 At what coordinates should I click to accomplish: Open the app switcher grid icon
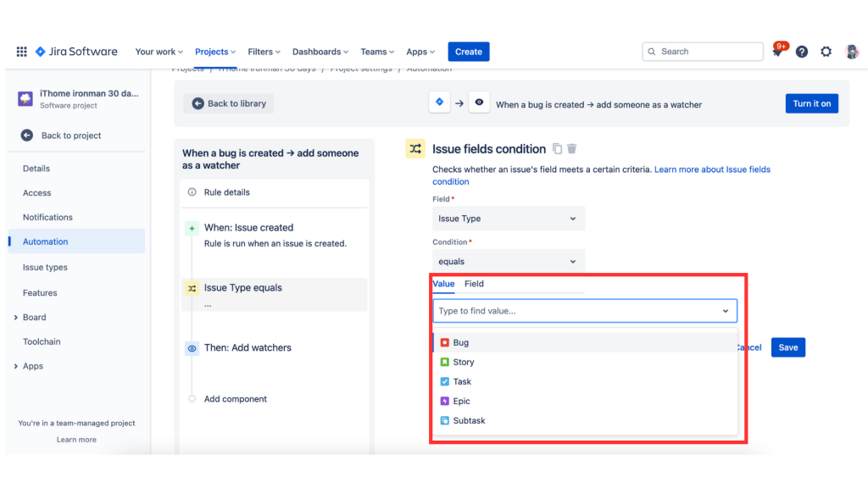(x=21, y=52)
